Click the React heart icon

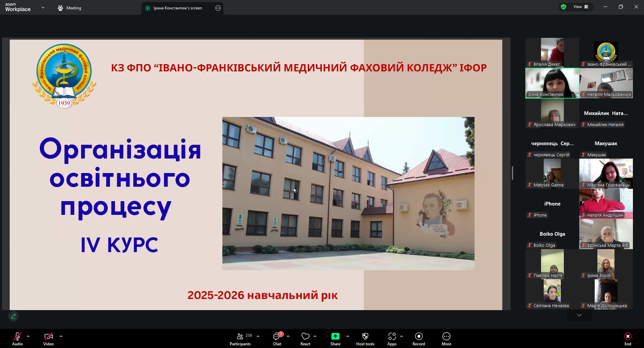click(305, 338)
